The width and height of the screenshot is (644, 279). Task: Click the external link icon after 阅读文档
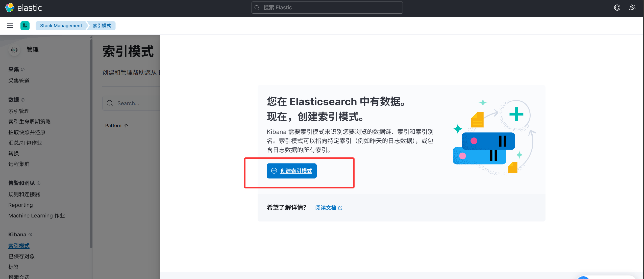(340, 208)
